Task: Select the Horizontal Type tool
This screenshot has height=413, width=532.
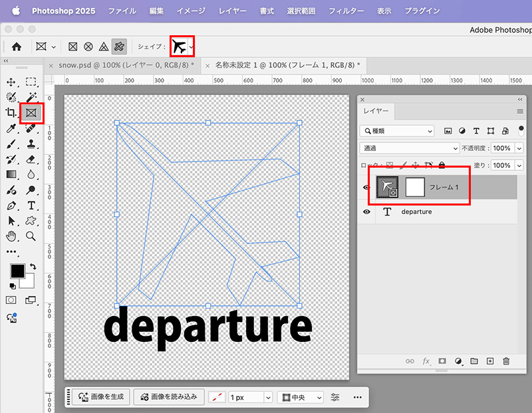Action: click(x=31, y=206)
